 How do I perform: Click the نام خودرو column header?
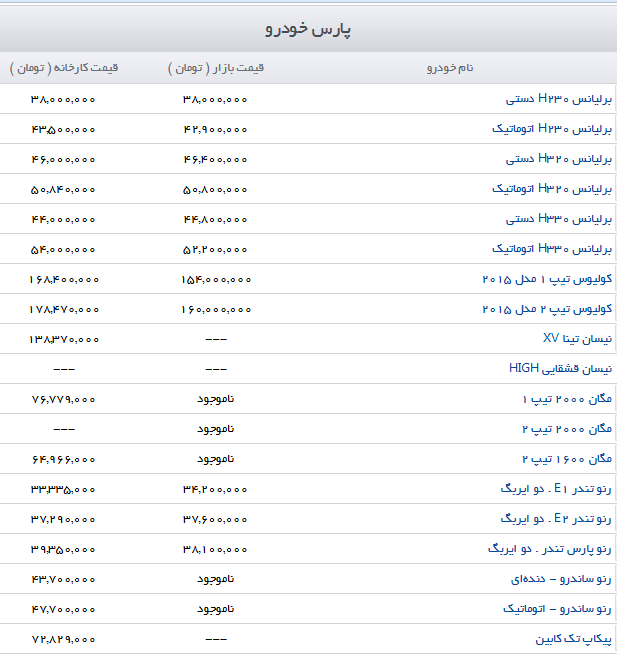[450, 68]
